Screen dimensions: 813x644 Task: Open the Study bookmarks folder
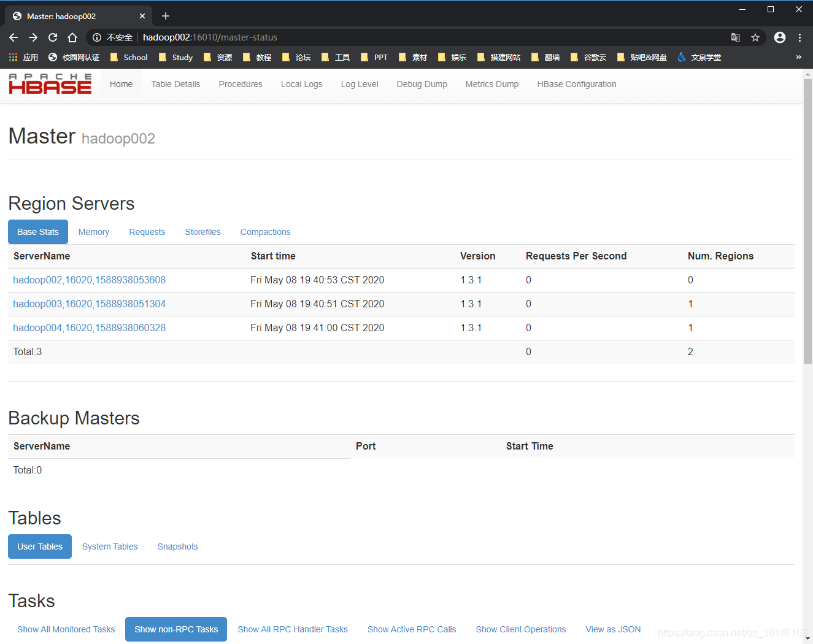click(x=176, y=57)
